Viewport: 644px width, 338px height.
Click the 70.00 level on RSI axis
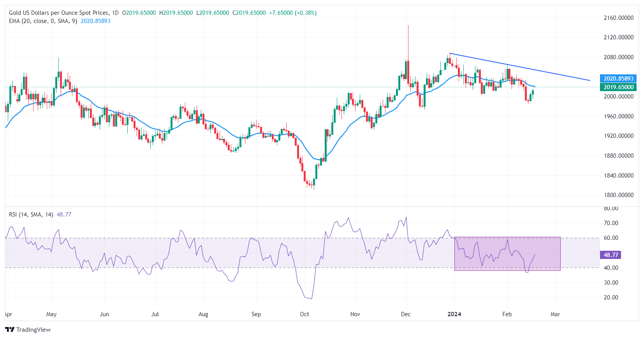pos(611,223)
